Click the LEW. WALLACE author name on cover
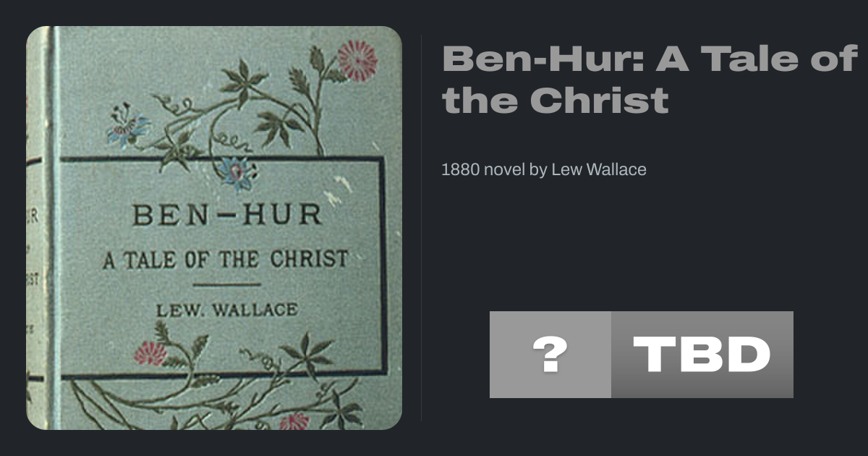Image resolution: width=868 pixels, height=456 pixels. (227, 311)
